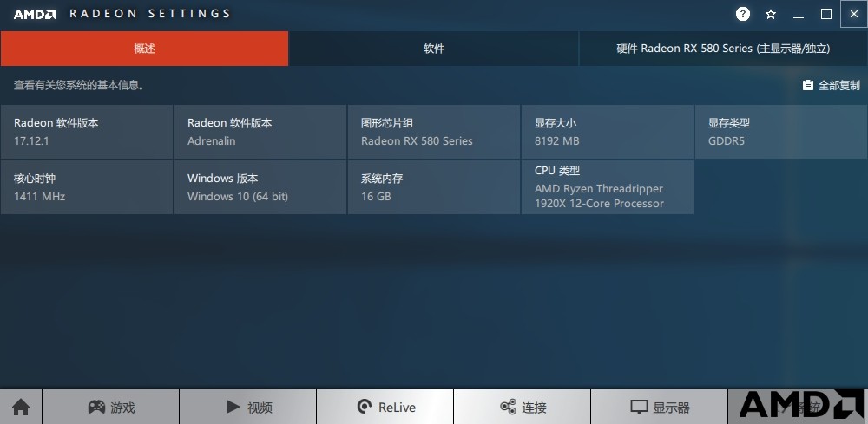The image size is (868, 424).
Task: Select the 图形芯片组 Radeon RX 580 Series tile
Action: (434, 132)
